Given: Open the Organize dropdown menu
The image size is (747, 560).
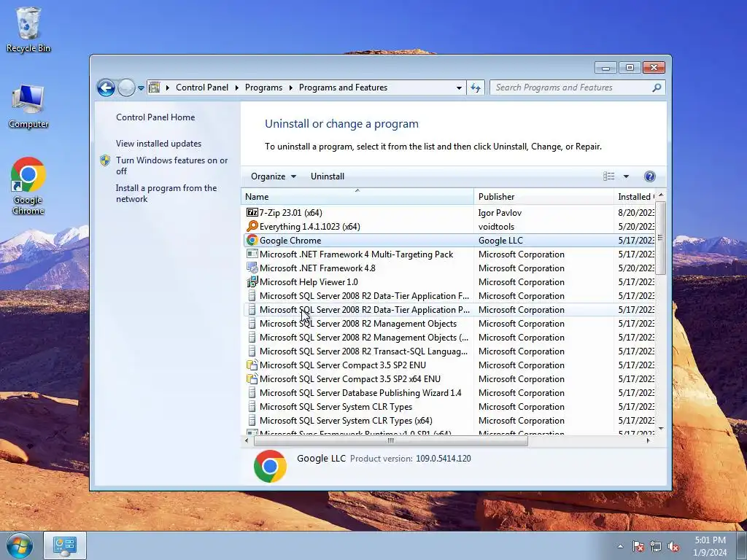Looking at the screenshot, I should pyautogui.click(x=274, y=176).
